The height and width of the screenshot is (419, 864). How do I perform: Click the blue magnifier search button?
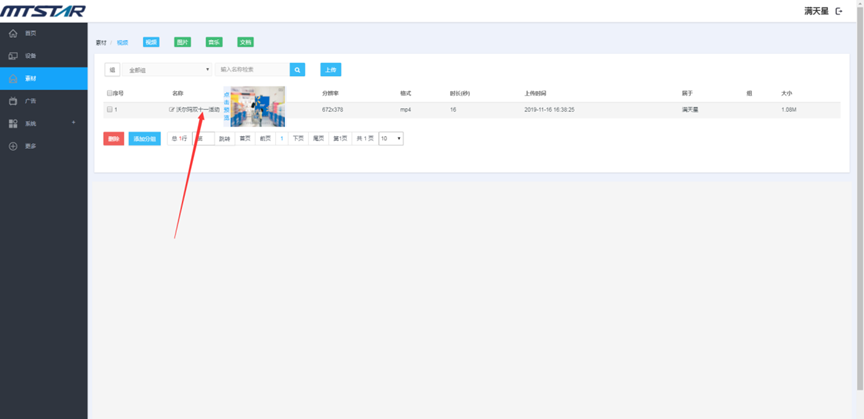(x=297, y=70)
